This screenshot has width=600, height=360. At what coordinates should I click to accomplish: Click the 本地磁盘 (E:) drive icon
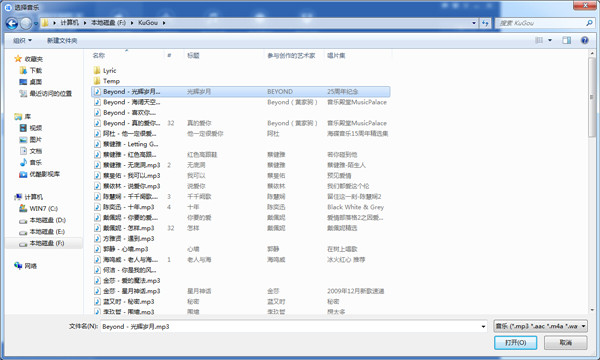(23, 232)
